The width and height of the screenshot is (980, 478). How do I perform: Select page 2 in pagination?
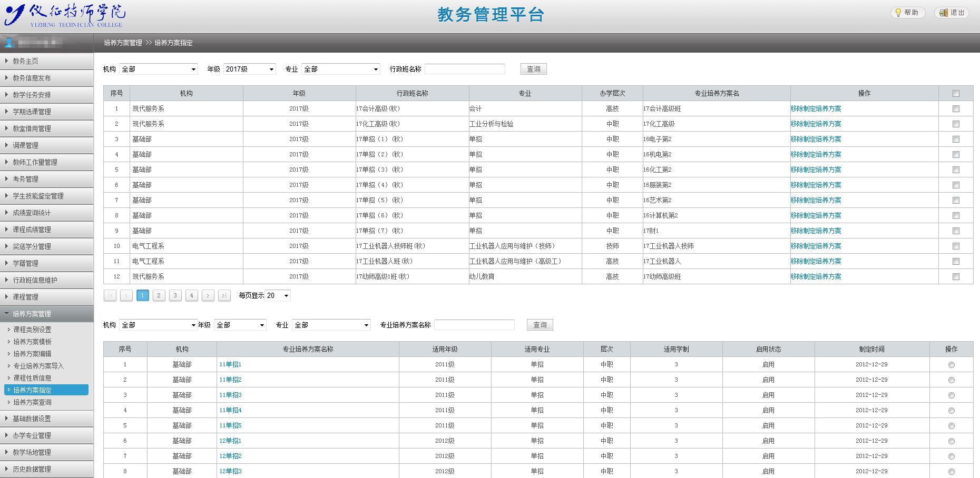pyautogui.click(x=159, y=295)
